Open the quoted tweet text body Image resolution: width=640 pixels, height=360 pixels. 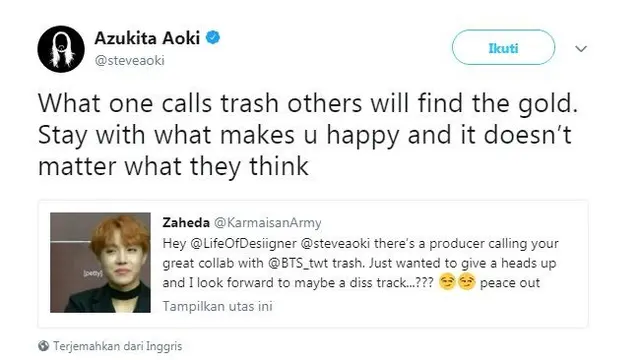click(x=360, y=263)
